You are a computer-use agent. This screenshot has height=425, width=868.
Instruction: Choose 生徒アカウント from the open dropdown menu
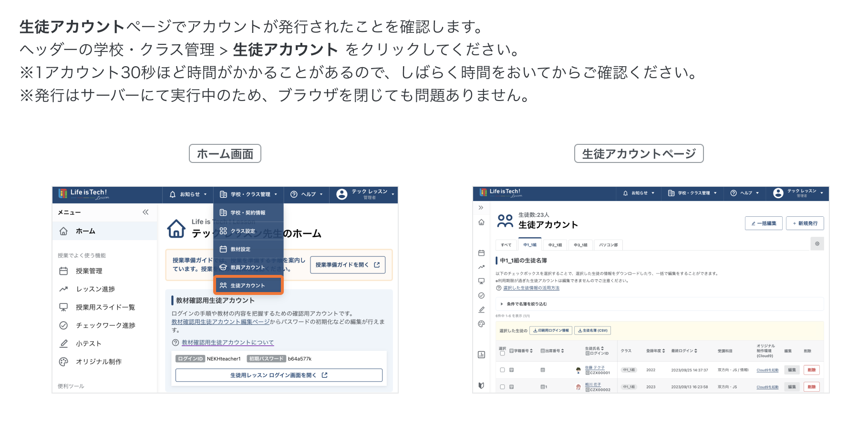point(248,285)
